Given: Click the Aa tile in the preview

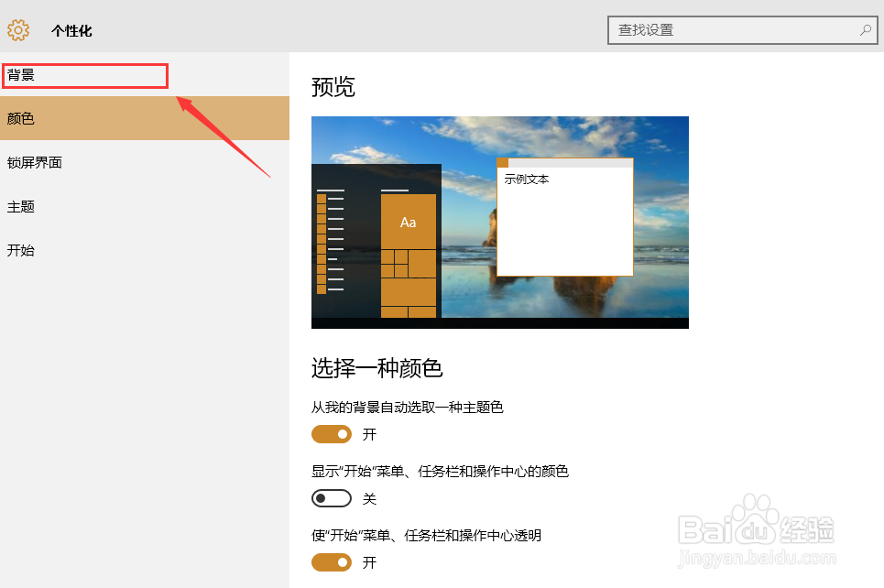Looking at the screenshot, I should 409,221.
